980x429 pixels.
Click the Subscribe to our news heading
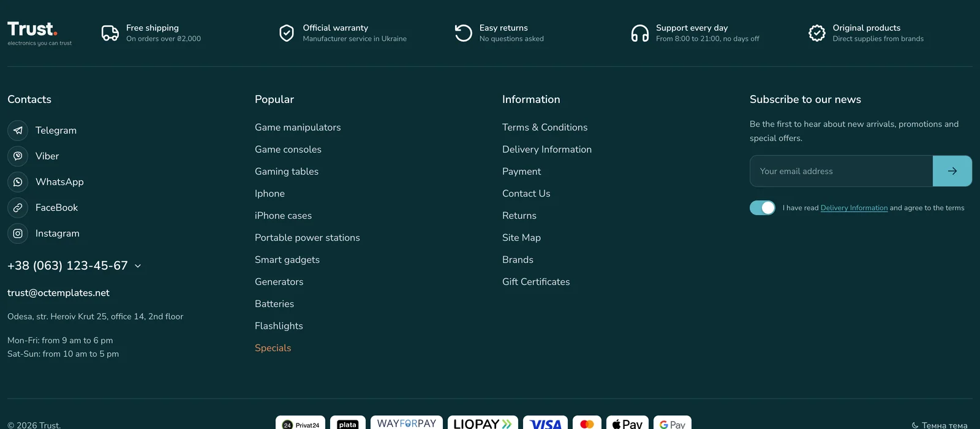pyautogui.click(x=805, y=99)
